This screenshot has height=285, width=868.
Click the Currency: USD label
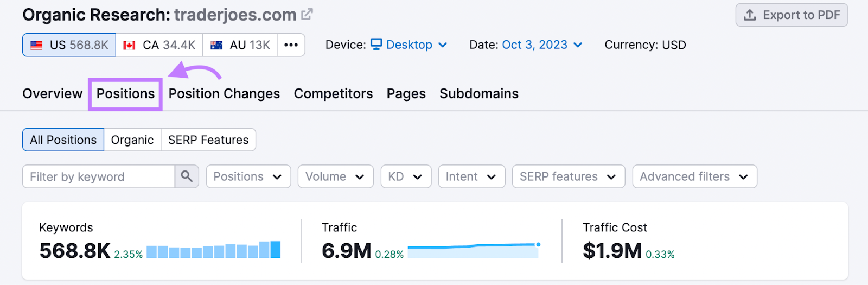[645, 45]
